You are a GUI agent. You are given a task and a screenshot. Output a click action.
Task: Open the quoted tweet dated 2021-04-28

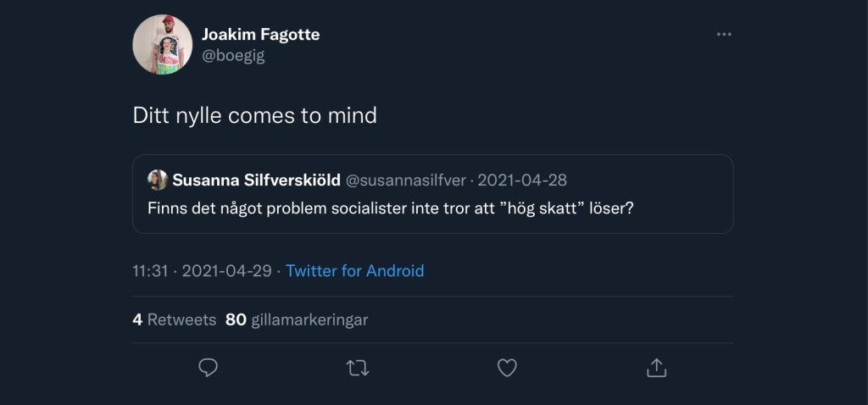[522, 180]
